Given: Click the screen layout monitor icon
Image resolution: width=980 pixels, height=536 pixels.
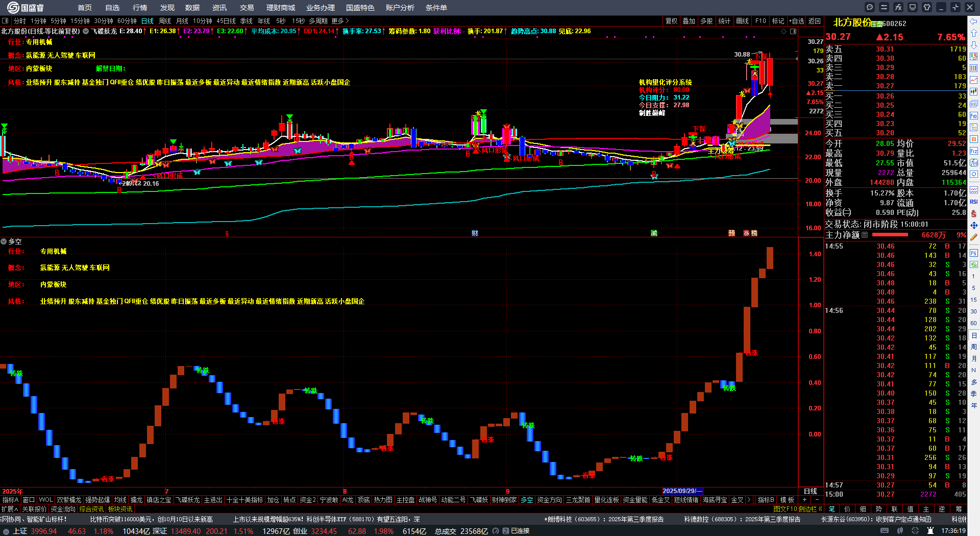Looking at the screenshot, I should (913, 7).
